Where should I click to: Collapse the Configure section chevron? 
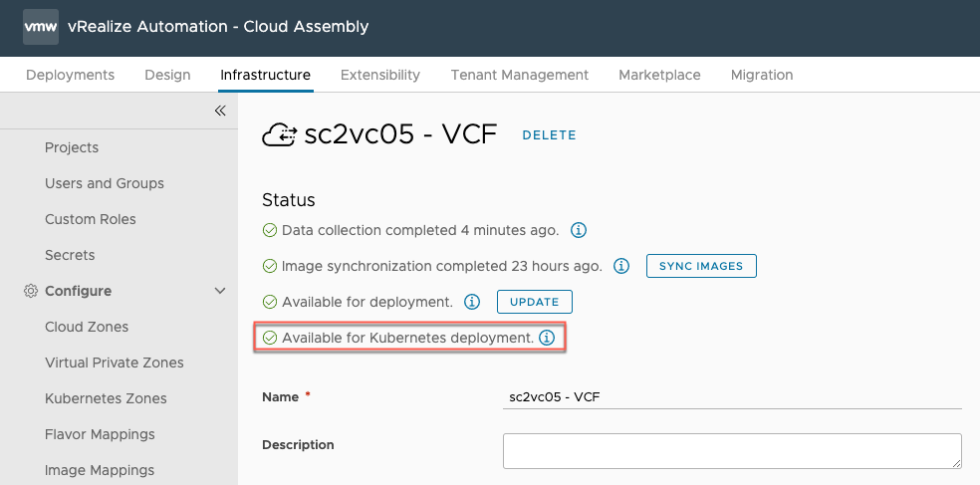(220, 291)
